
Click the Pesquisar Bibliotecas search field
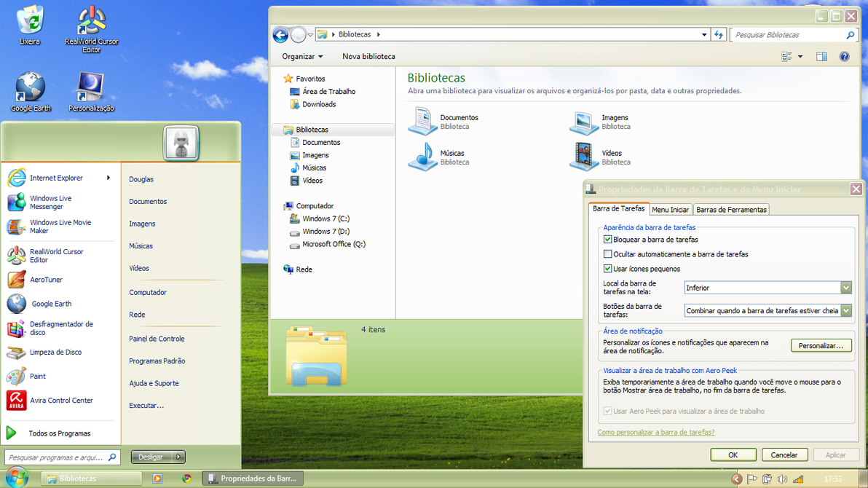[786, 35]
